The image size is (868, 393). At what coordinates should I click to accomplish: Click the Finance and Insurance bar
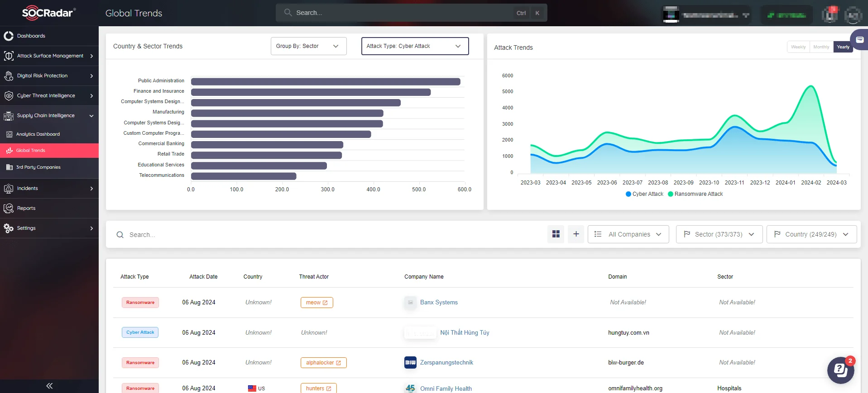coord(311,92)
